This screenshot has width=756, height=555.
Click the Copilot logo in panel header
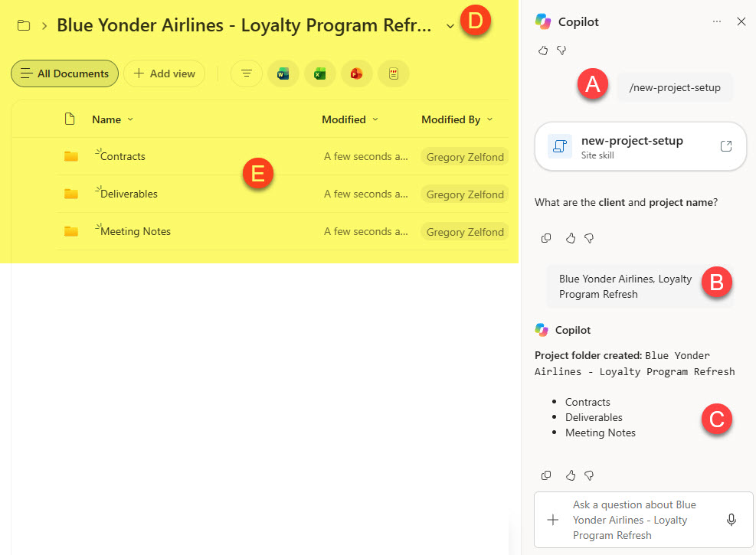pyautogui.click(x=543, y=21)
